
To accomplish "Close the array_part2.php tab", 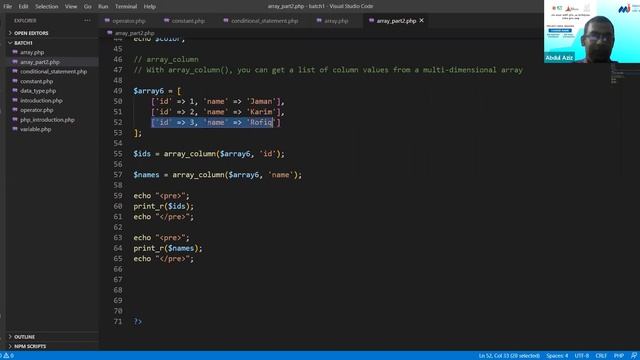I will click(422, 20).
